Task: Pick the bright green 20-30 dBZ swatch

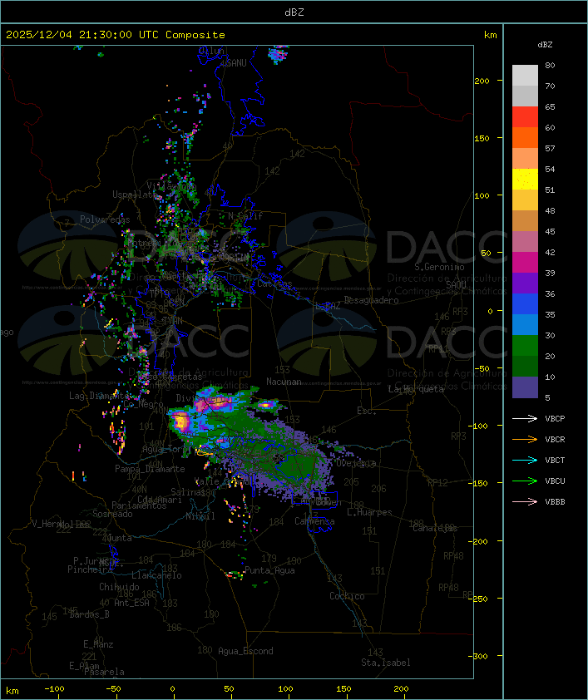Action: click(525, 346)
